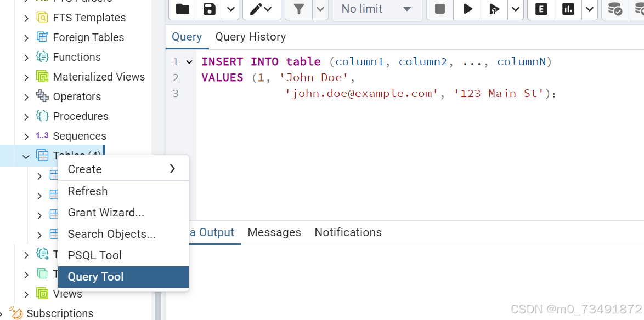Open the explain options dropdown arrow
The height and width of the screenshot is (320, 644).
(589, 9)
